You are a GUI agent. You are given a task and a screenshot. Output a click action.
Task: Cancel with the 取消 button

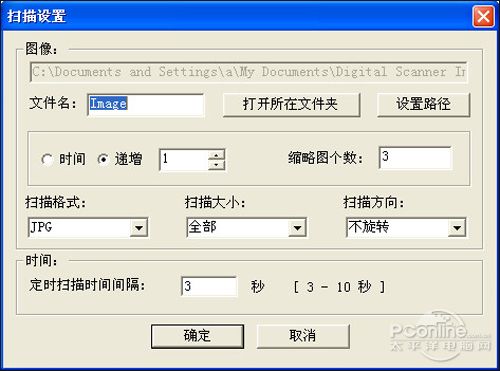tap(303, 336)
